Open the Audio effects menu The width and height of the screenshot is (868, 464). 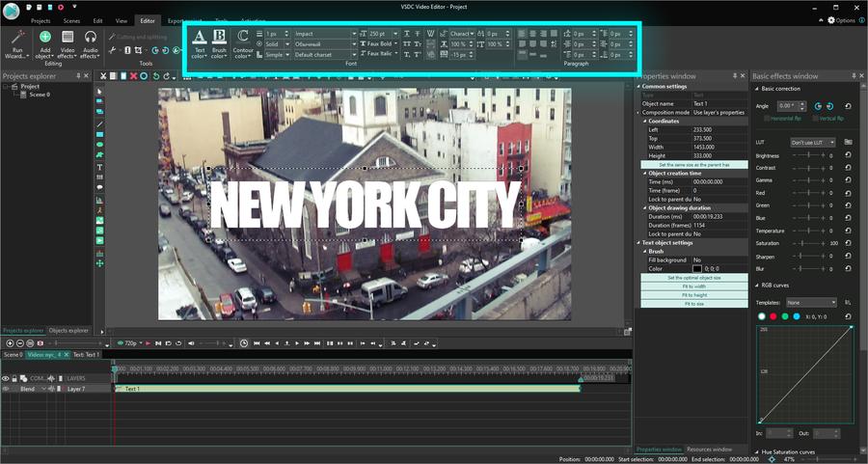90,44
